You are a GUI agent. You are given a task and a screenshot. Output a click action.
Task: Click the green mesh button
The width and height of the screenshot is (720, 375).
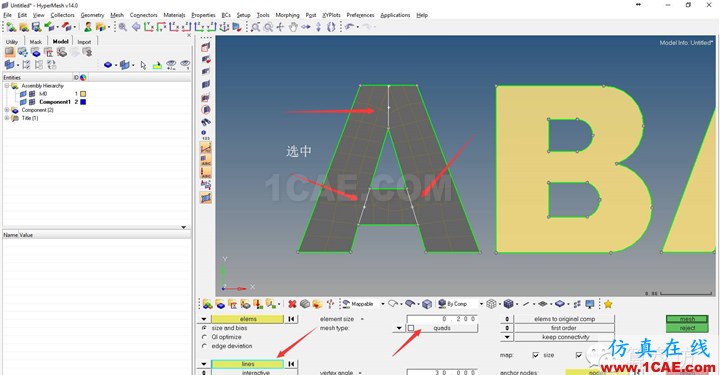687,319
